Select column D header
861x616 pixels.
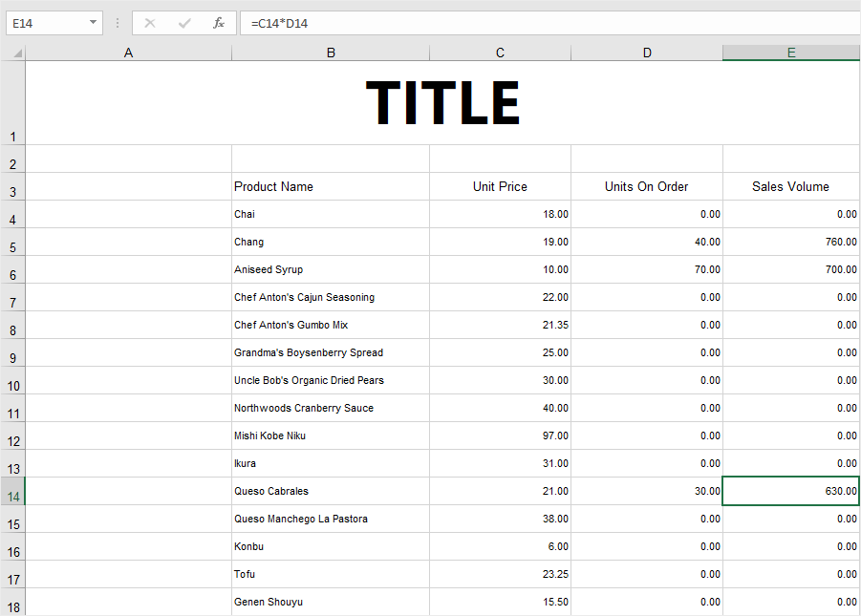pyautogui.click(x=647, y=53)
